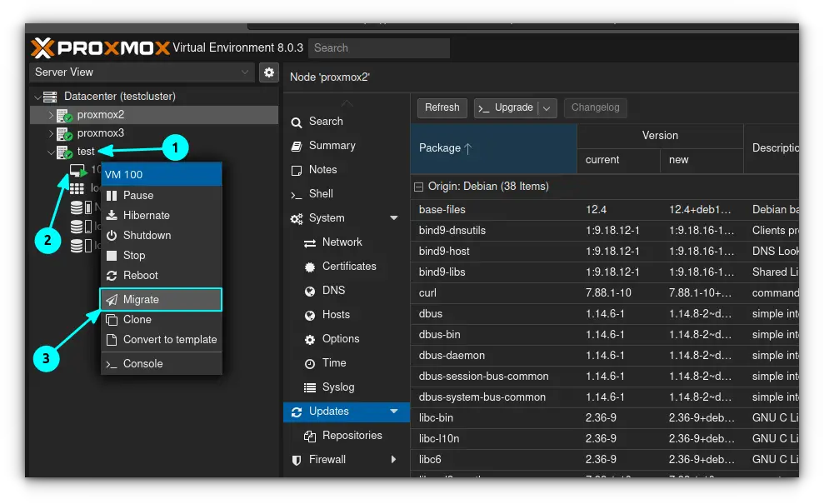The width and height of the screenshot is (824, 504).
Task: Click the Reboot refresh icon
Action: pyautogui.click(x=112, y=276)
